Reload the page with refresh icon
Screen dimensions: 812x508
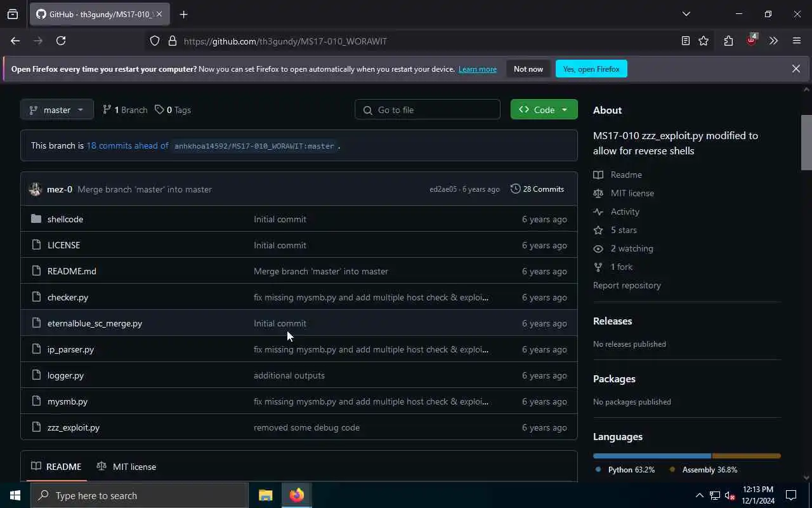tap(61, 41)
